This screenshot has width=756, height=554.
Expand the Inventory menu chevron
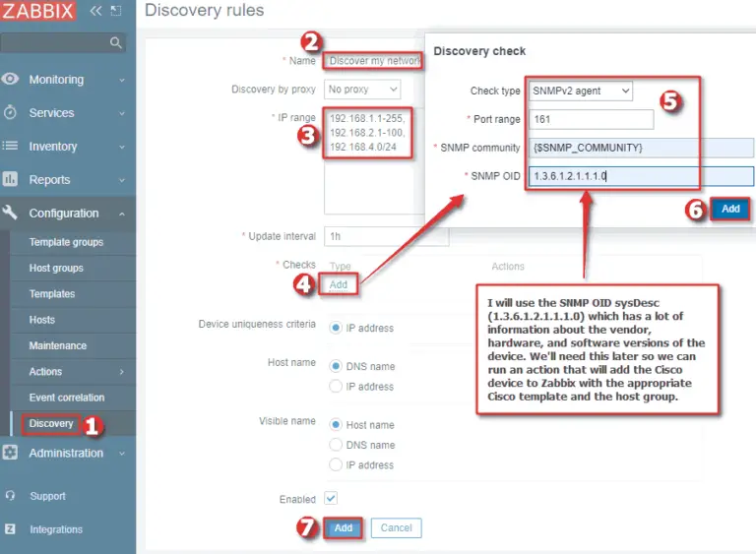coord(122,147)
